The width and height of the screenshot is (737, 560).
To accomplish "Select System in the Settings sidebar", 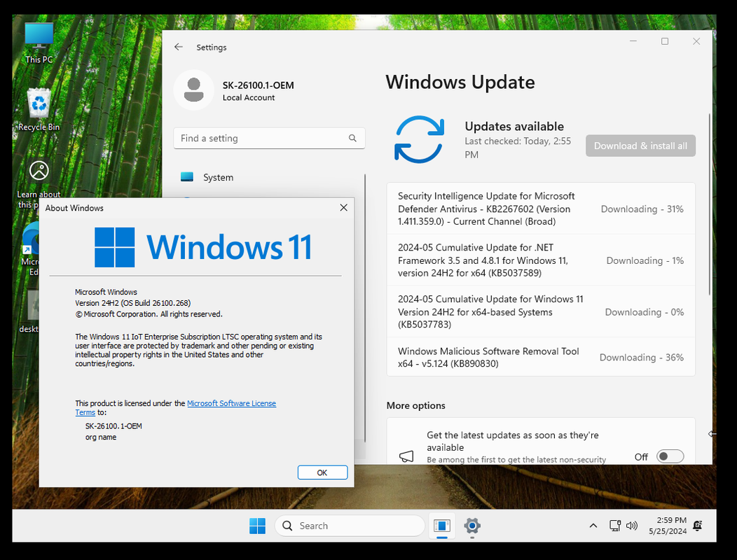I will (269, 177).
